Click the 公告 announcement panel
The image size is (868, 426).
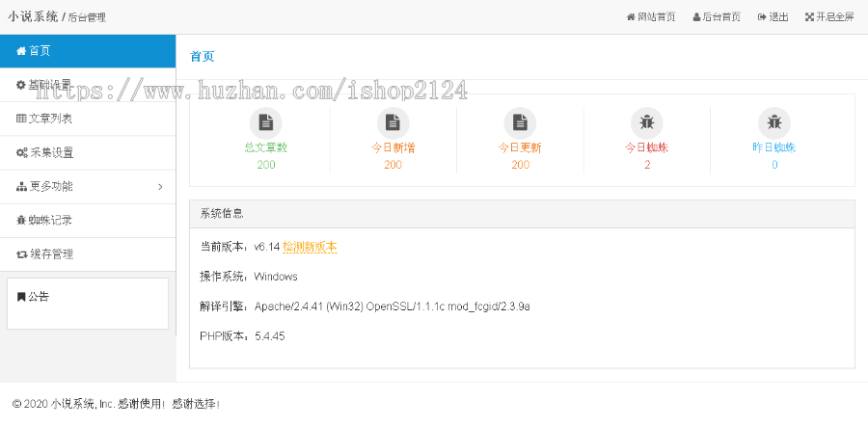click(x=88, y=304)
